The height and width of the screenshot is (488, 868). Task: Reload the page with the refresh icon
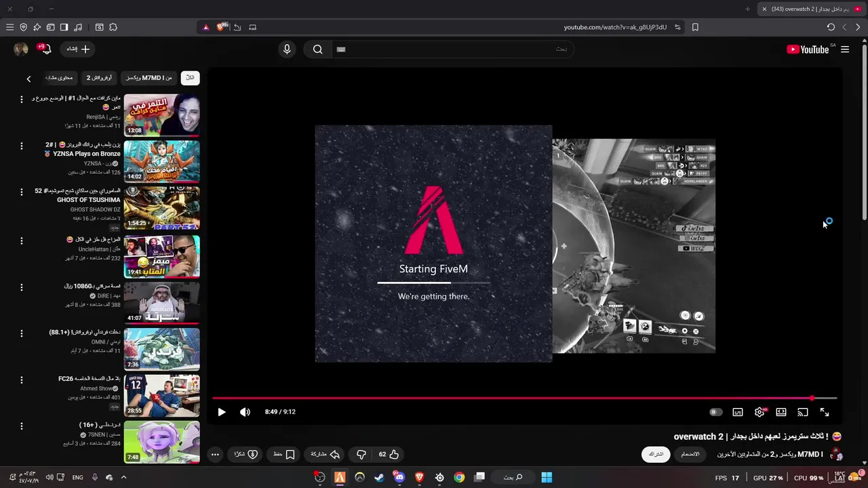click(x=831, y=27)
